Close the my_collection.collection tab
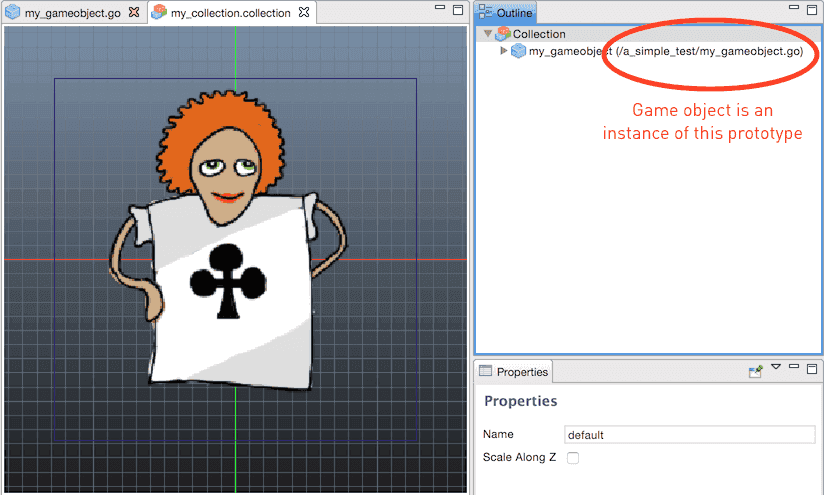This screenshot has width=824, height=495. [x=304, y=12]
